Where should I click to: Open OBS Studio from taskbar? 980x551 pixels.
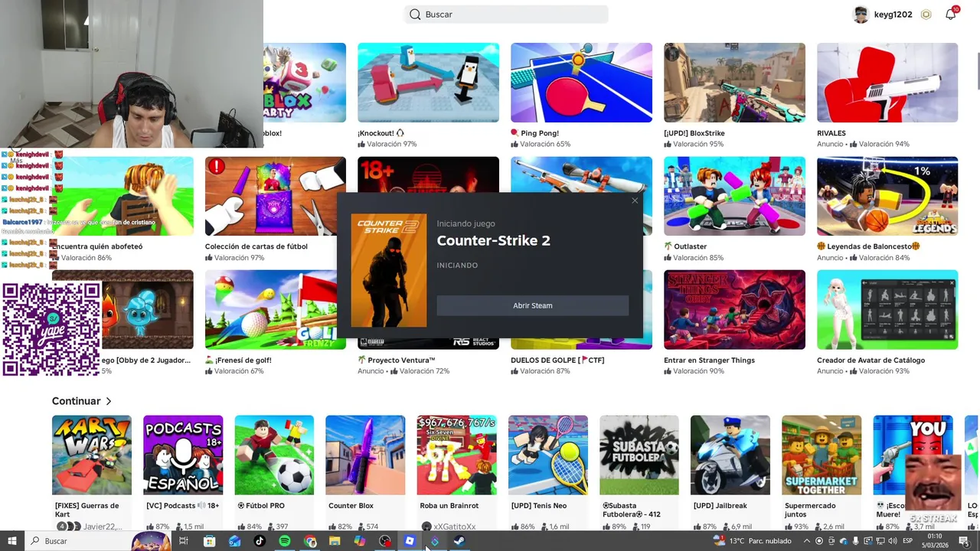(x=385, y=541)
